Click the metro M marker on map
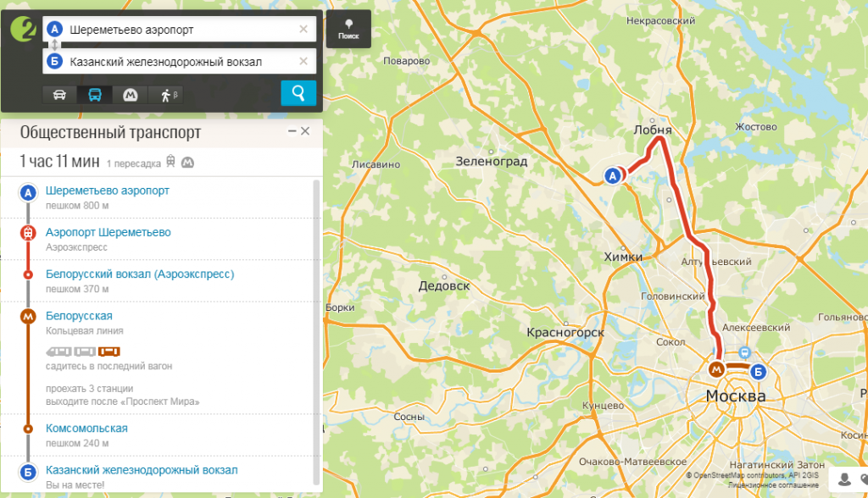The height and width of the screenshot is (498, 868). (716, 369)
